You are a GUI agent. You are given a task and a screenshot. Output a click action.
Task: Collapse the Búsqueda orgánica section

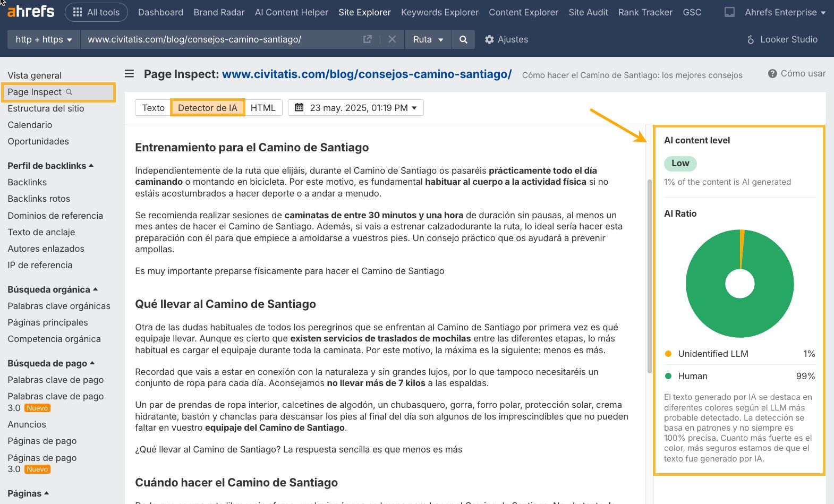pos(53,289)
